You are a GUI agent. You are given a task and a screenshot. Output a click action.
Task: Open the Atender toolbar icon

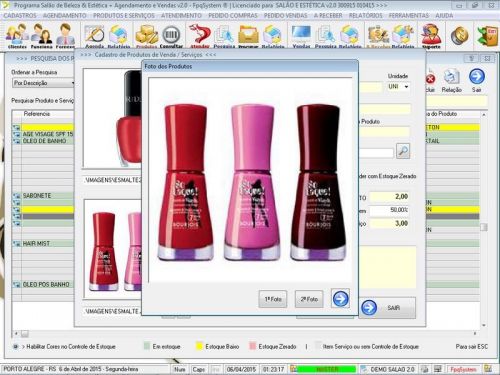(200, 36)
